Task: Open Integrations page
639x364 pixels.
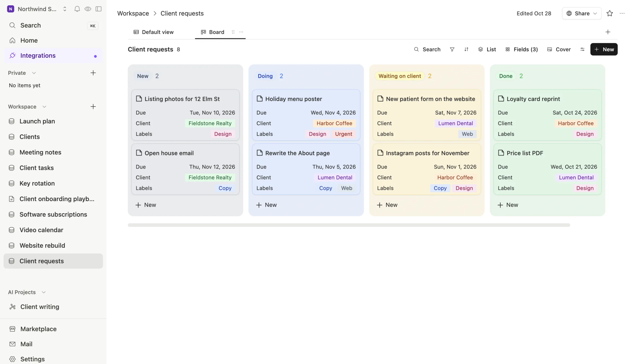Action: point(53,56)
